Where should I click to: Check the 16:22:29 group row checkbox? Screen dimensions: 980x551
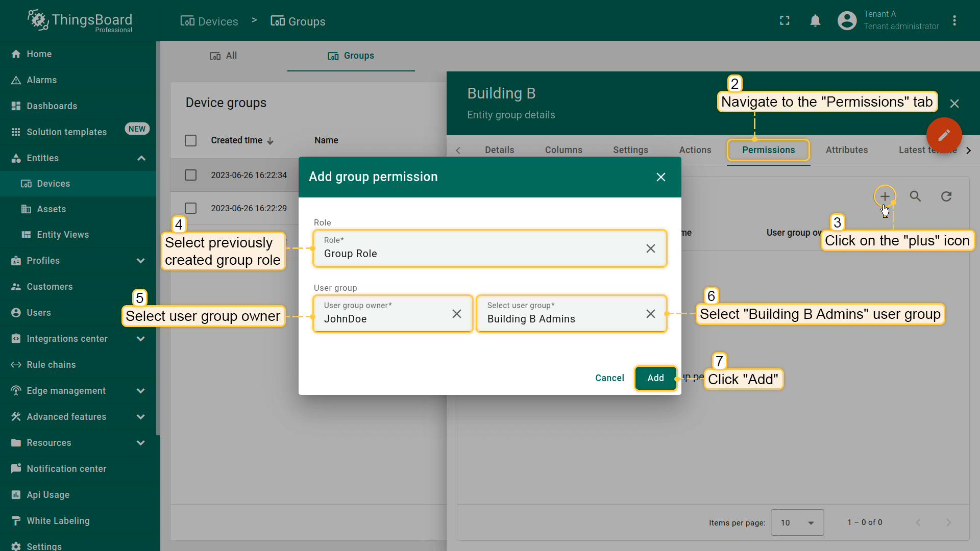[190, 208]
